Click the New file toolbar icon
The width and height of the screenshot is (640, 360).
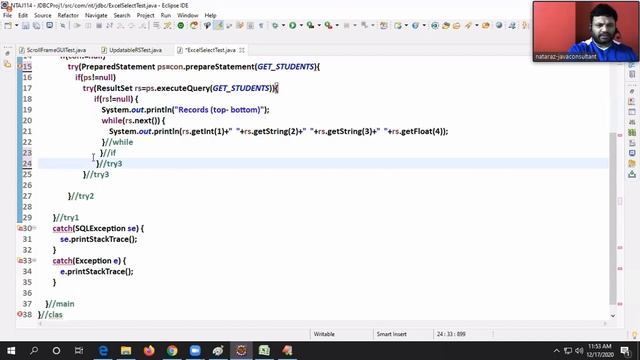pos(8,25)
